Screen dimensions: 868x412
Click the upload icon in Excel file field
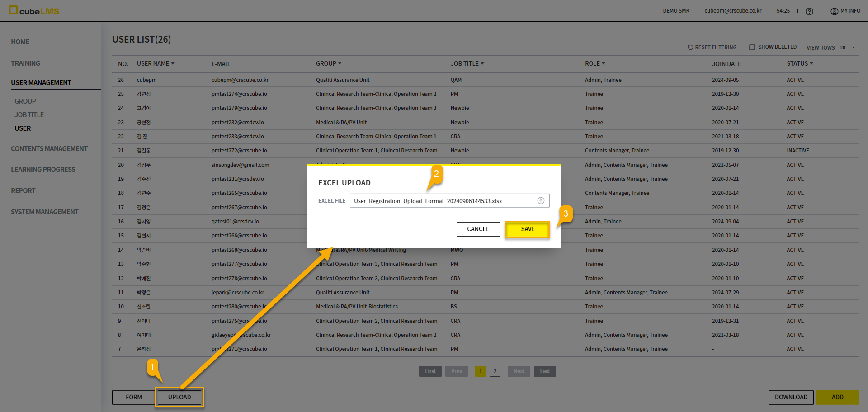(x=540, y=201)
